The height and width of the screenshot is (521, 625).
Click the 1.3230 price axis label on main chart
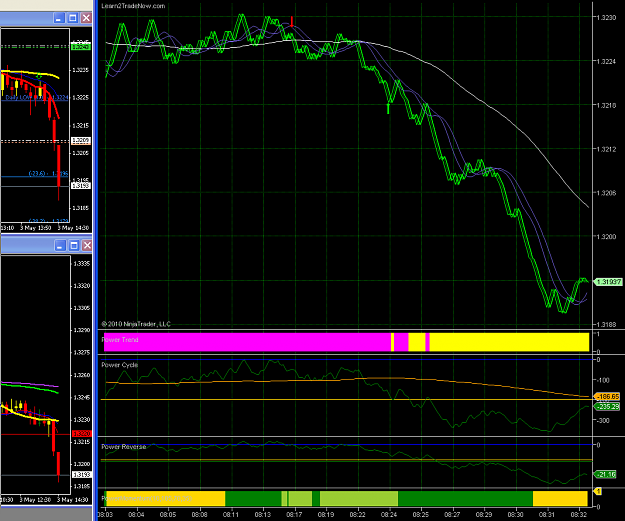click(x=606, y=18)
